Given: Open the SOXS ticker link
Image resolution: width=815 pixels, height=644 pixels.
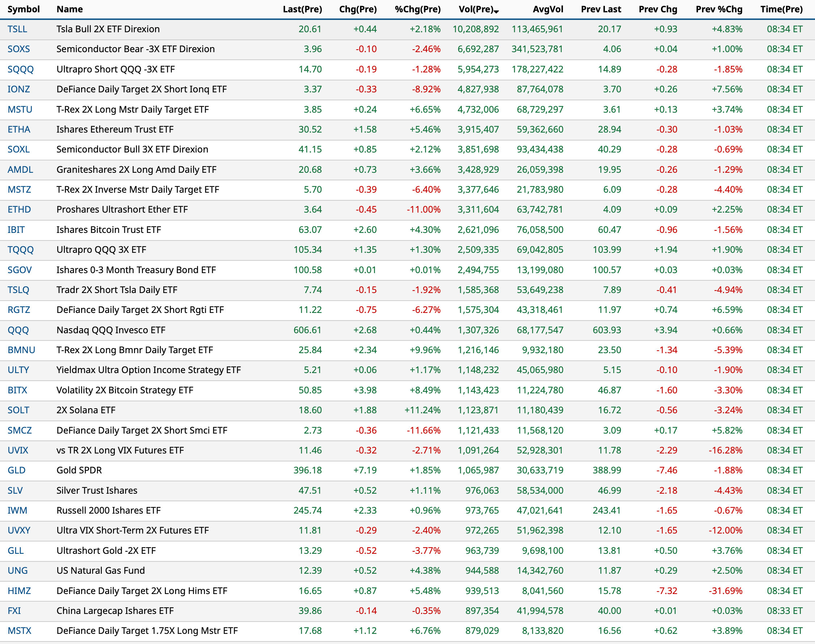Looking at the screenshot, I should point(18,49).
